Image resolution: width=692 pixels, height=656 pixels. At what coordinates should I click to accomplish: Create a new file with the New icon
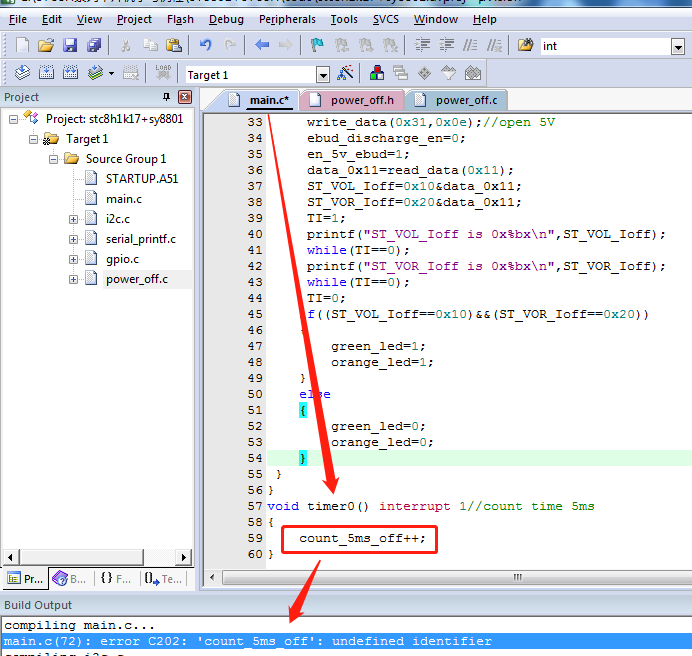[22, 45]
